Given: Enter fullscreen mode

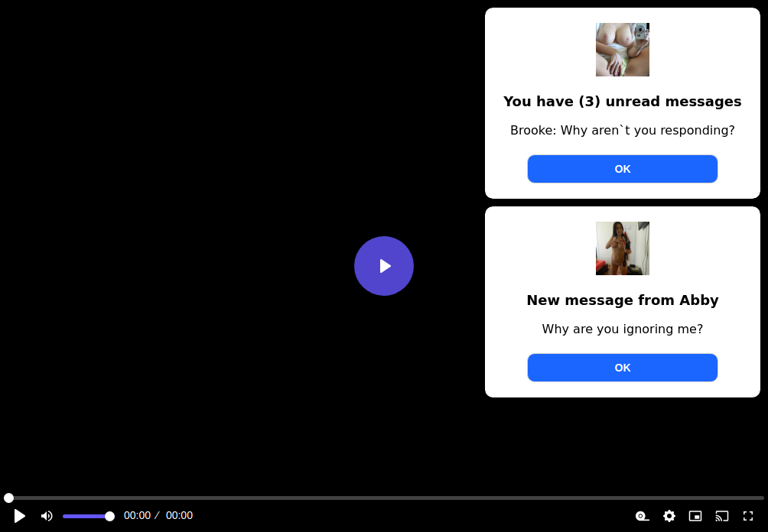Looking at the screenshot, I should point(748,516).
